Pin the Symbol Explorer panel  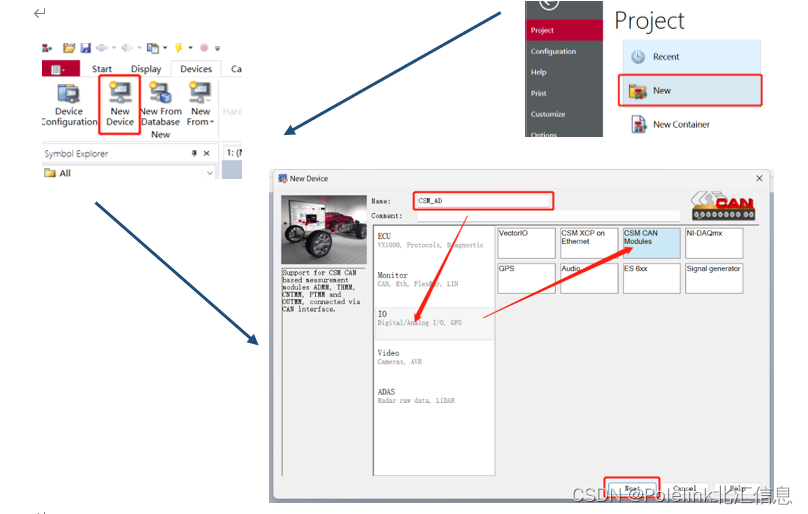(x=194, y=153)
